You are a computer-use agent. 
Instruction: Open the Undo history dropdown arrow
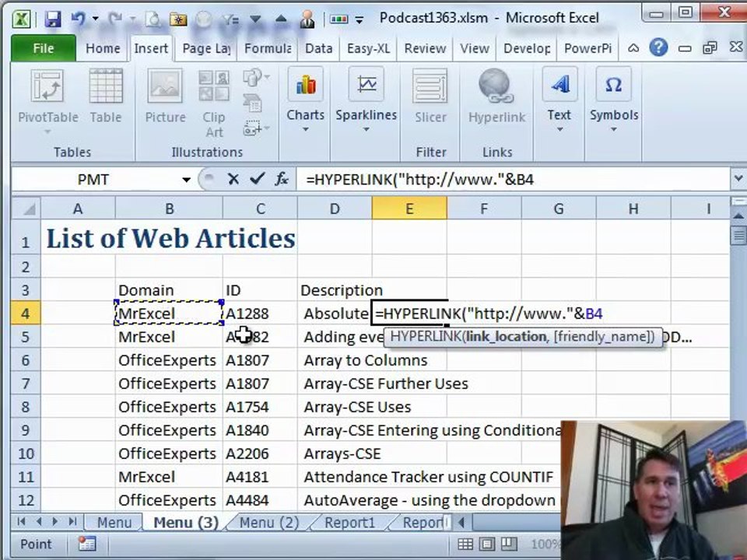[x=95, y=19]
